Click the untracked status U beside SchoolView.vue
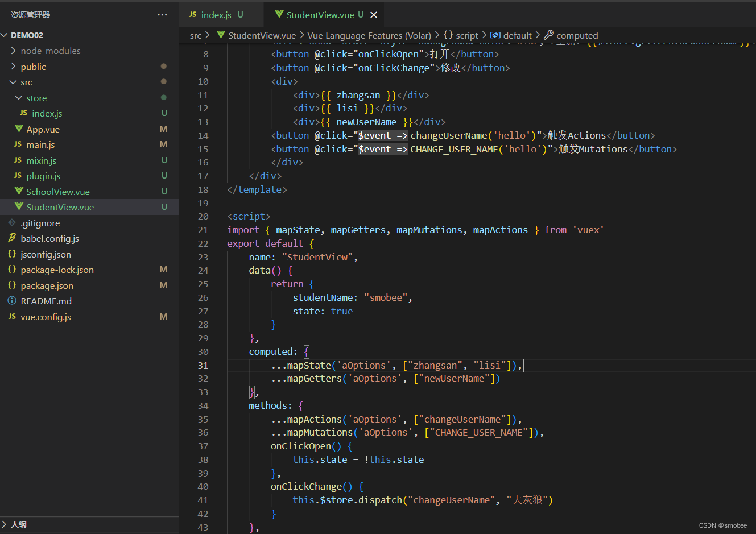This screenshot has width=756, height=534. point(164,192)
